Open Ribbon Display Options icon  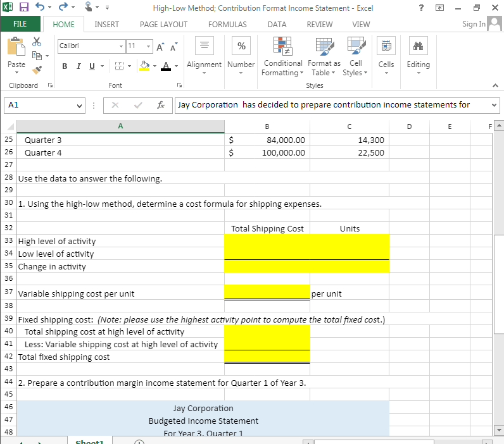pos(439,8)
